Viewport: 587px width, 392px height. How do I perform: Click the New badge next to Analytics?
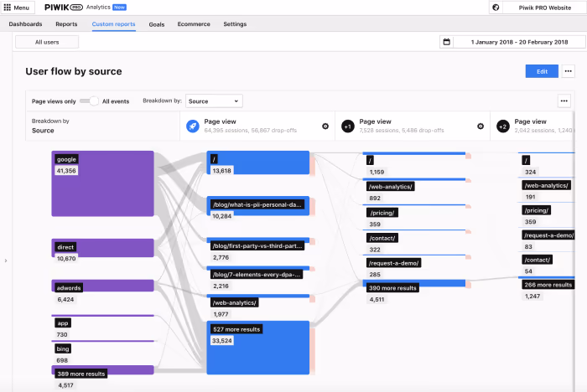119,7
